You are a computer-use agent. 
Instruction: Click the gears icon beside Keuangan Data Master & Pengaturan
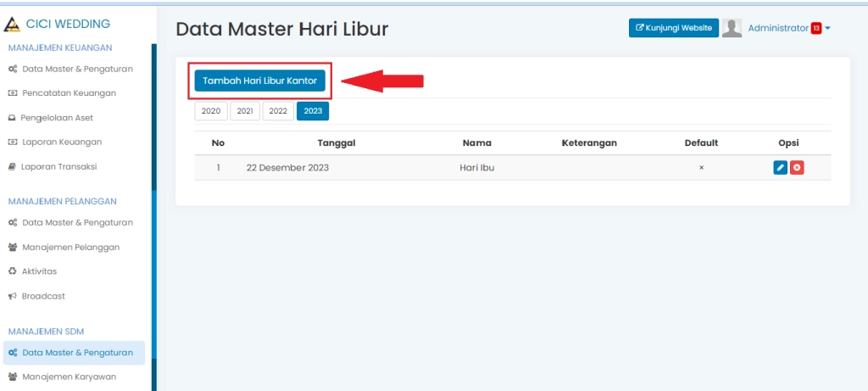click(x=13, y=70)
